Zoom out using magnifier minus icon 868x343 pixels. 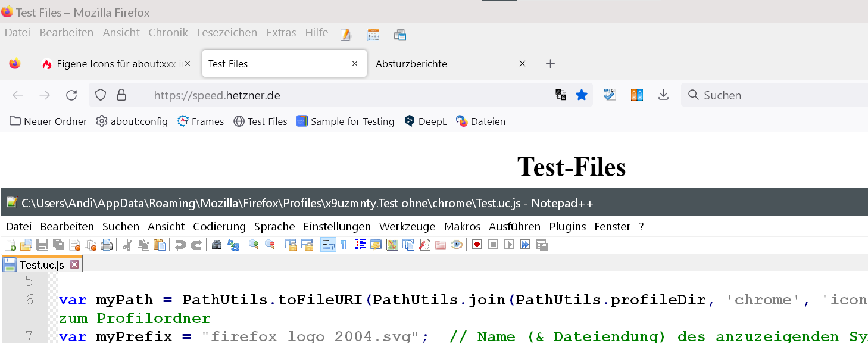270,245
